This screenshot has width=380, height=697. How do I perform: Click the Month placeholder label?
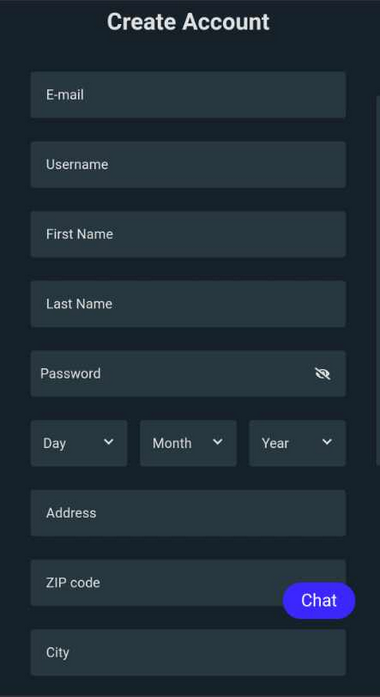click(x=172, y=443)
